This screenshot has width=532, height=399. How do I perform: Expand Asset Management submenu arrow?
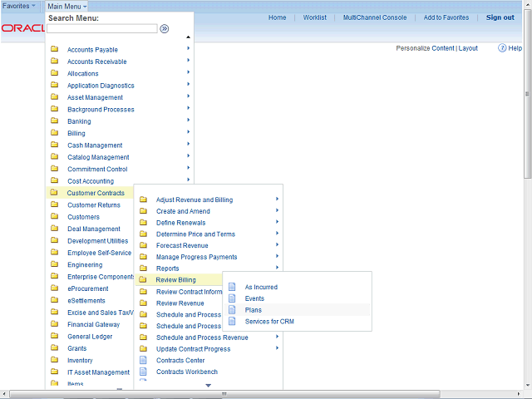[189, 96]
